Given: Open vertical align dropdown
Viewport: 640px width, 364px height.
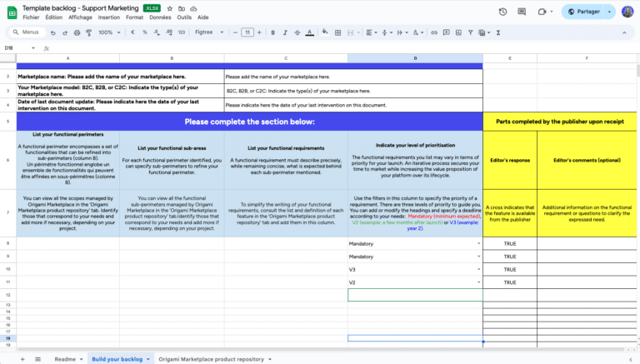Looking at the screenshot, I should (387, 32).
